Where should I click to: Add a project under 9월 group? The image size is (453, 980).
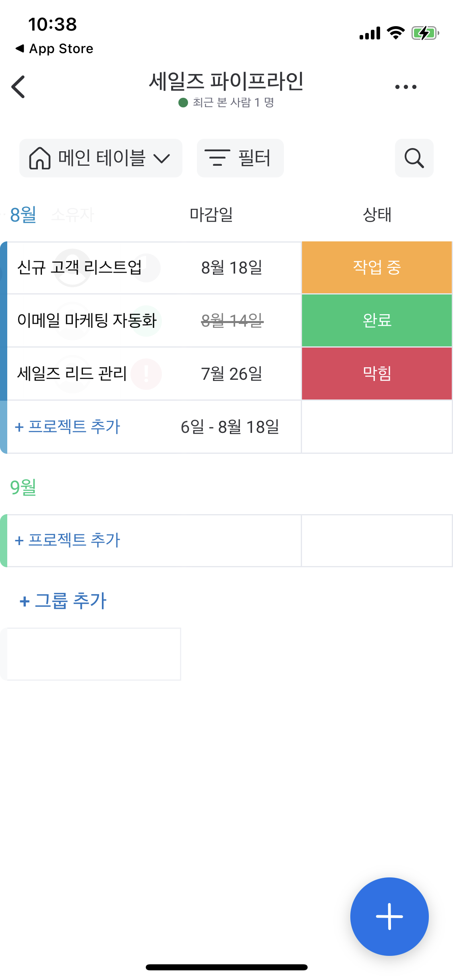(68, 540)
